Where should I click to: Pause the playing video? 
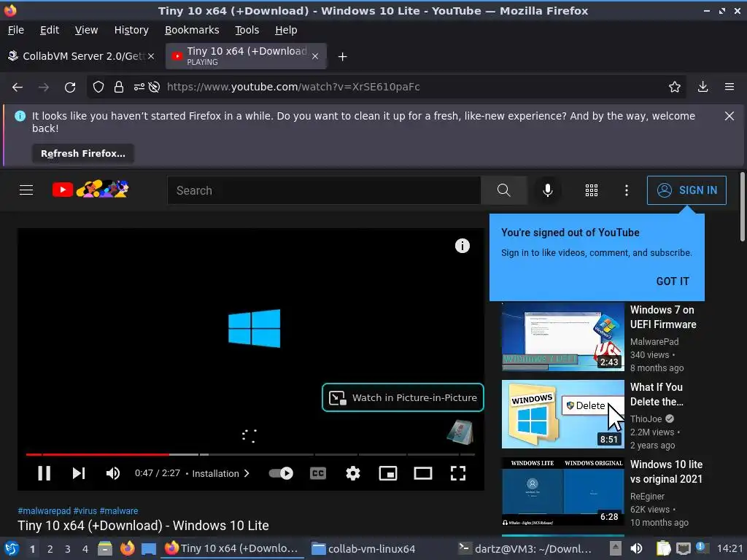coord(44,473)
